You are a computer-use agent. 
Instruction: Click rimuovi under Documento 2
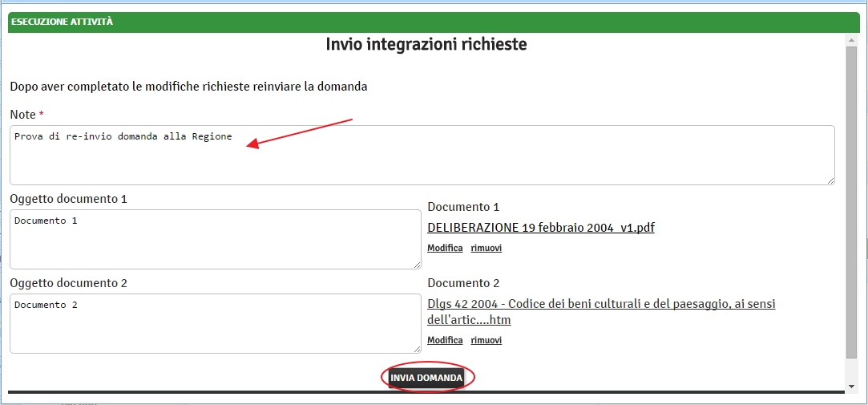pos(486,341)
